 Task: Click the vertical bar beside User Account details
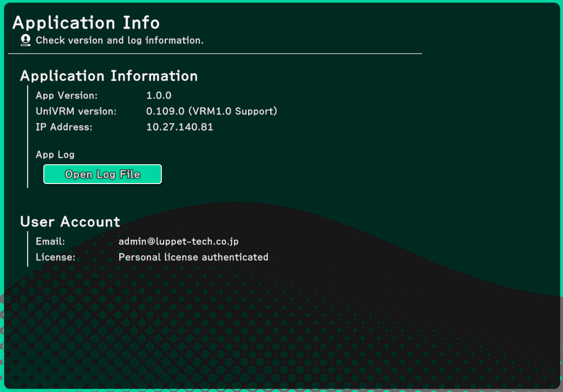pos(28,249)
